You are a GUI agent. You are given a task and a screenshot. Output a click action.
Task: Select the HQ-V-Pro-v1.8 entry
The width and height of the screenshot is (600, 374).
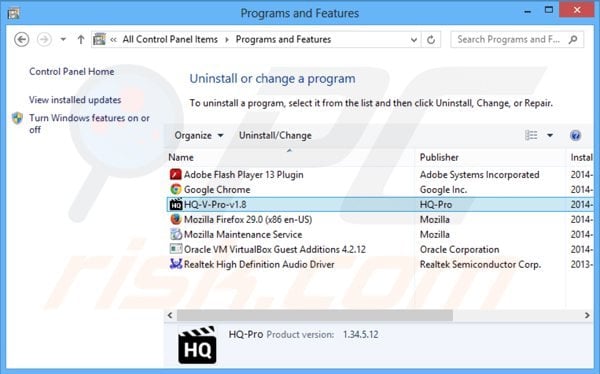pyautogui.click(x=215, y=204)
